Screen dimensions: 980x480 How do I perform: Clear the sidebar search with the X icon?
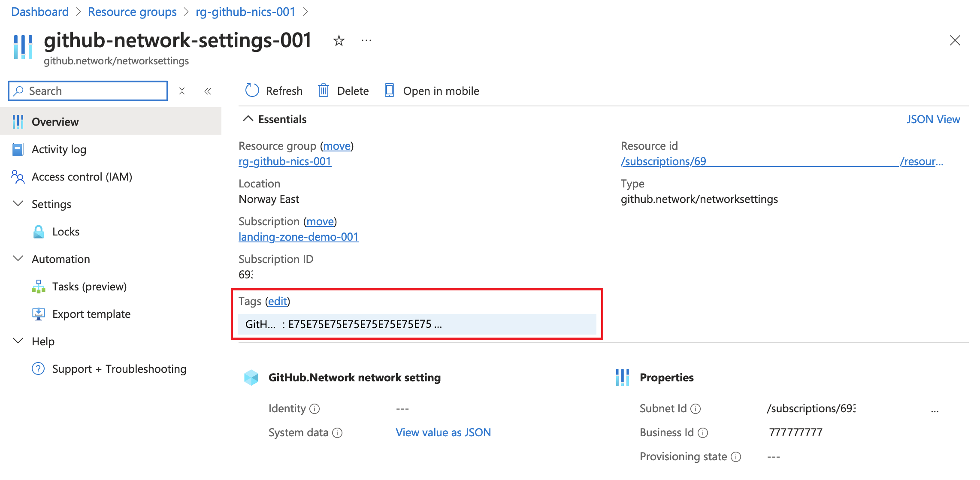click(182, 91)
